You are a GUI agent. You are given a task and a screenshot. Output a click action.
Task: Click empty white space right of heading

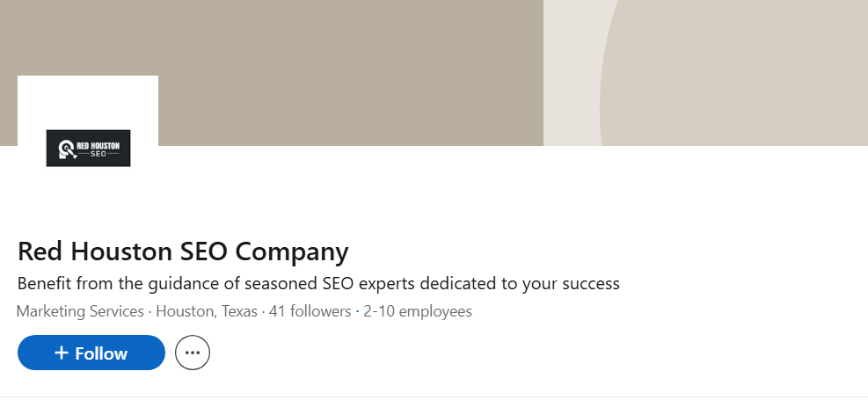pos(616,252)
